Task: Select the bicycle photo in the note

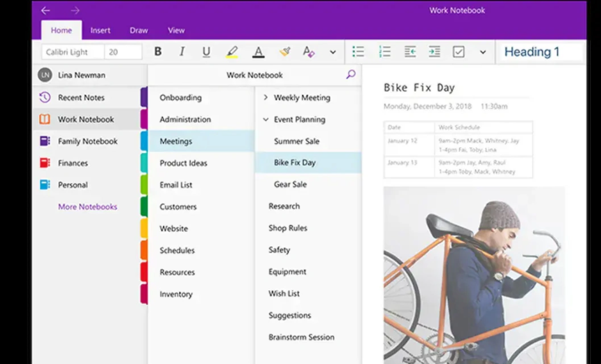Action: [474, 275]
